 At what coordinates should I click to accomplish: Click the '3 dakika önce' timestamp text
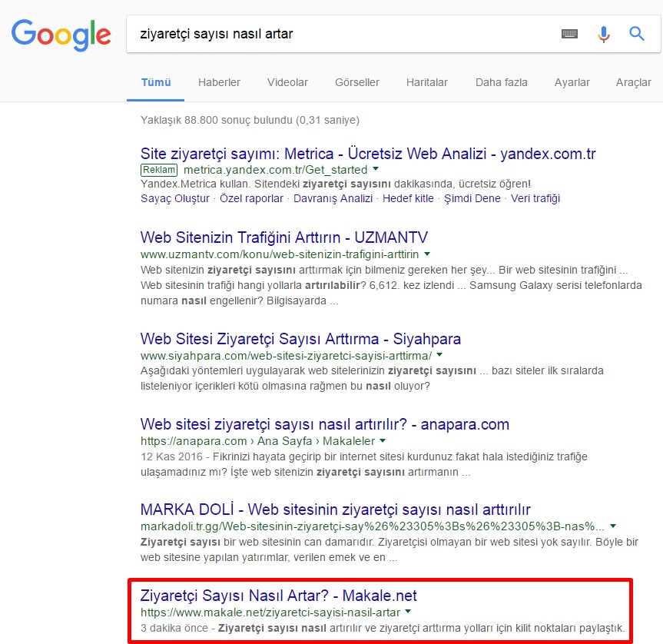(174, 628)
